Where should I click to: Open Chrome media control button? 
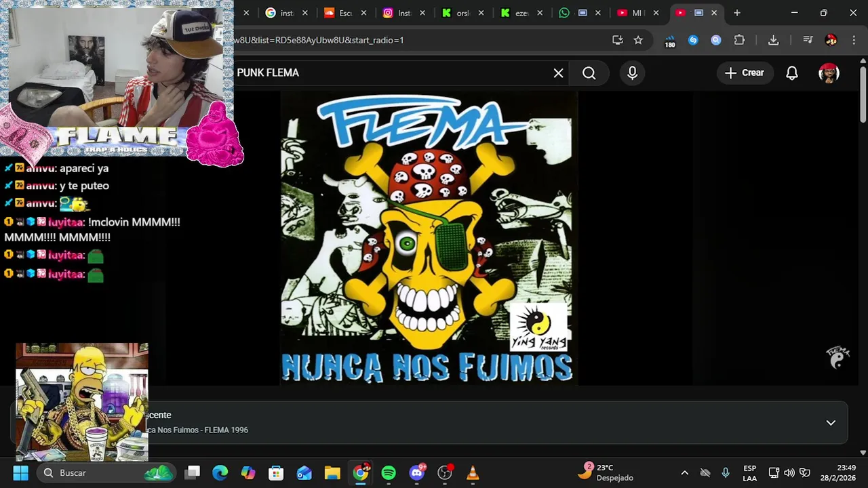[808, 40]
